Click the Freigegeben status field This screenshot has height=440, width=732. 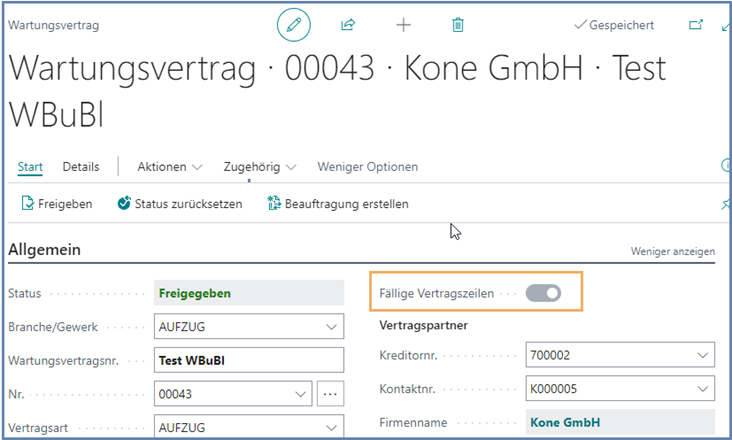pos(249,293)
